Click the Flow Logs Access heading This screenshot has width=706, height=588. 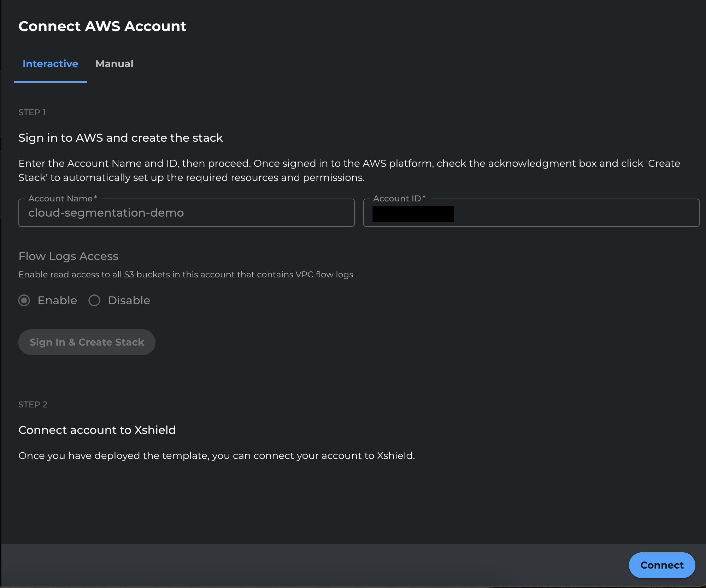(69, 256)
